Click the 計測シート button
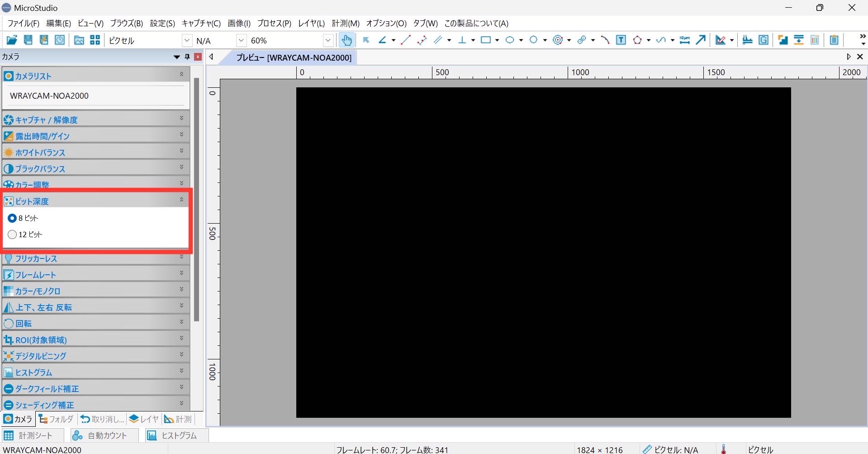 (28, 435)
